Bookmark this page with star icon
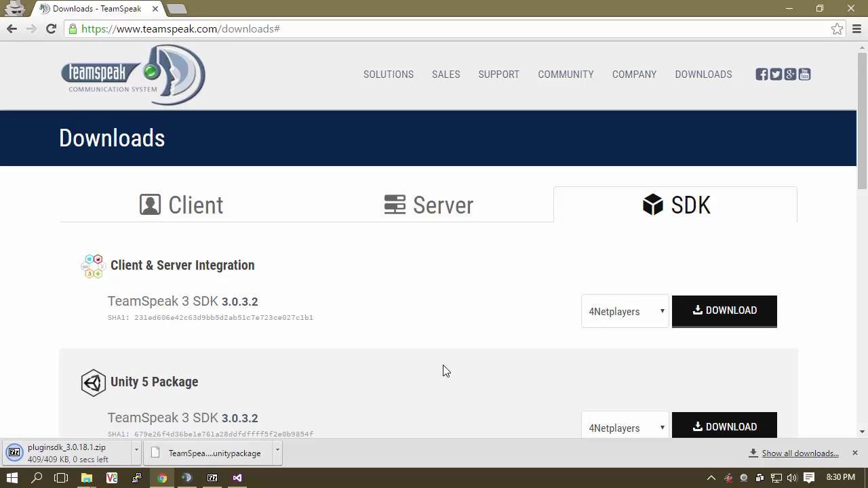The height and width of the screenshot is (488, 868). pyautogui.click(x=837, y=28)
